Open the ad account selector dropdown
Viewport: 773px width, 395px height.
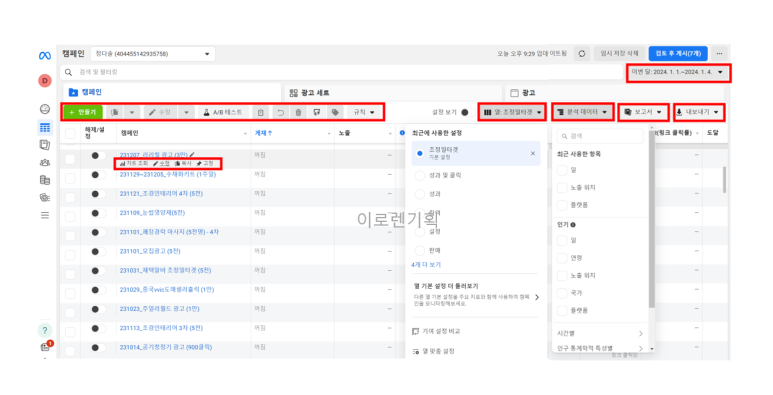(153, 54)
